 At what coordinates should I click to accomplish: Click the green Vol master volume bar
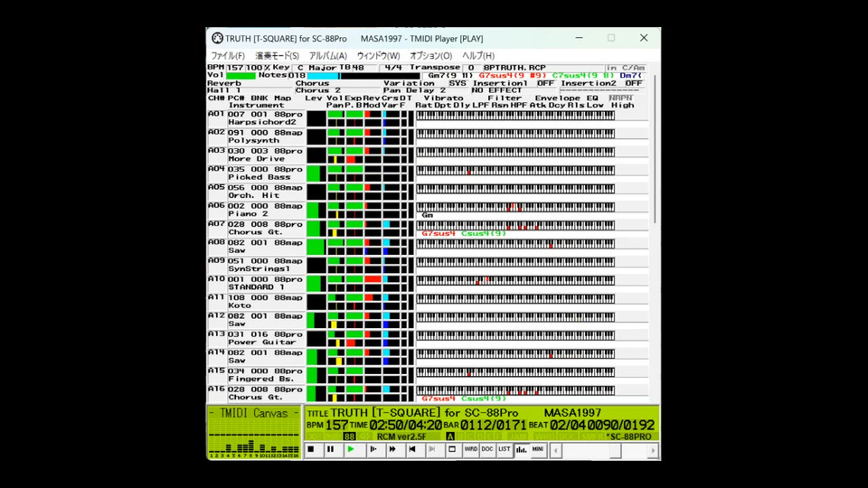241,75
